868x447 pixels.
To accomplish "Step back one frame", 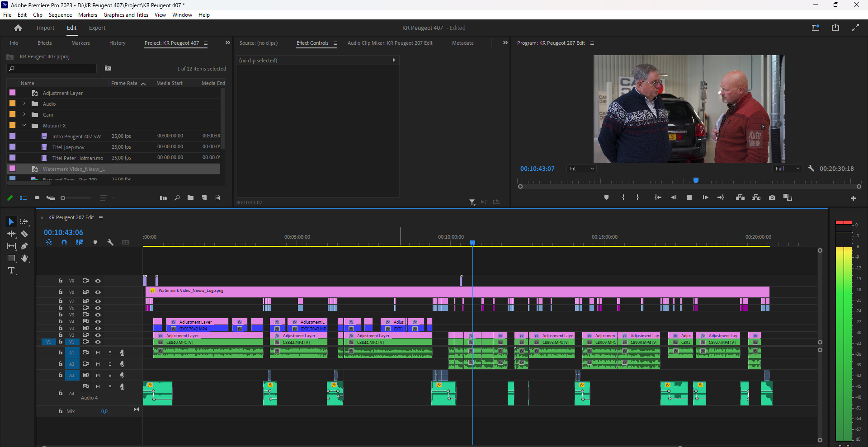I will tap(674, 198).
